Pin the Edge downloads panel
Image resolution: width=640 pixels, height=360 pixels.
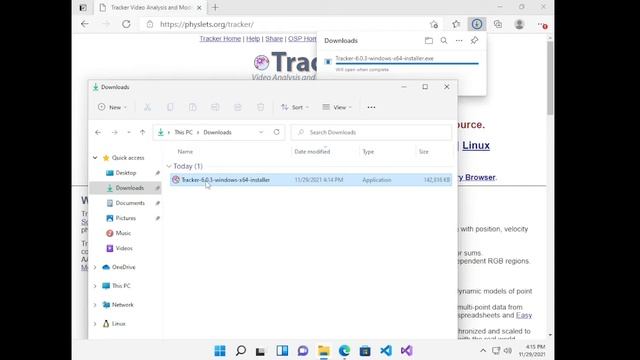[x=474, y=40]
